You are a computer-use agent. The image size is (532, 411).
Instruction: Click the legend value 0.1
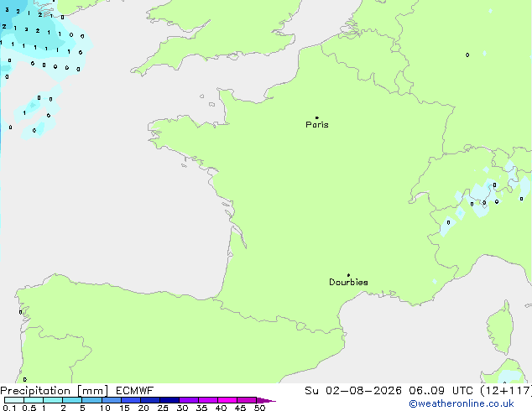pyautogui.click(x=9, y=408)
